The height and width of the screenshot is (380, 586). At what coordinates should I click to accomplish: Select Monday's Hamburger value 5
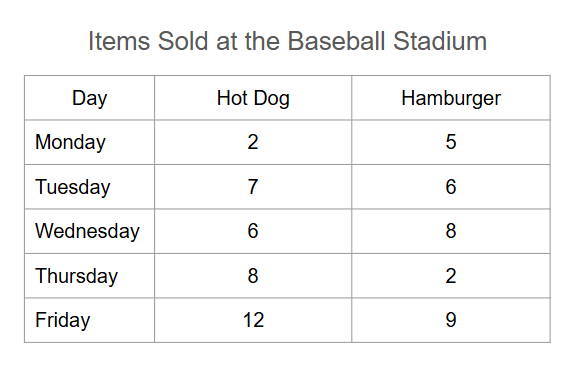[x=451, y=142]
